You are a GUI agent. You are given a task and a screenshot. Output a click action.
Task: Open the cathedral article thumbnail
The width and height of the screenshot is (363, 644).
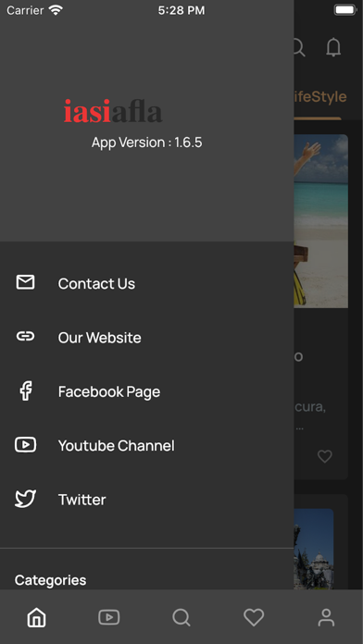pos(314,549)
